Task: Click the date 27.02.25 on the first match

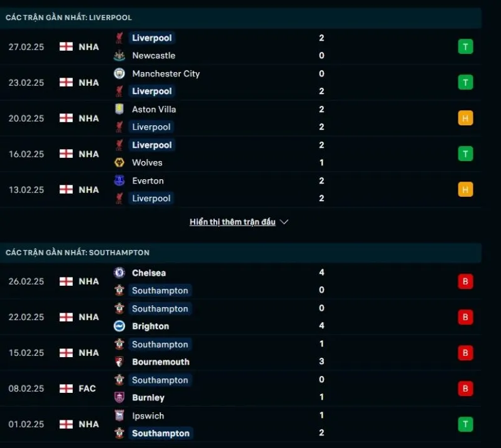Action: (x=26, y=47)
